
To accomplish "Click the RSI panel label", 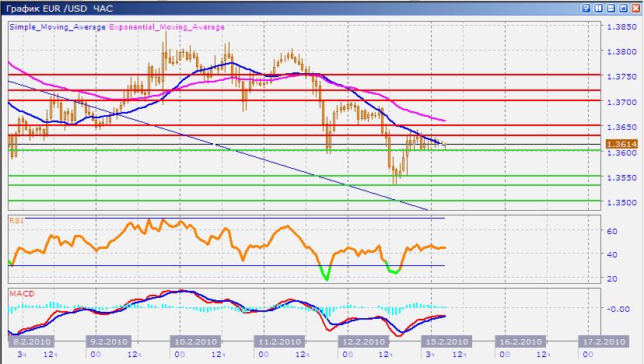I will [x=16, y=221].
